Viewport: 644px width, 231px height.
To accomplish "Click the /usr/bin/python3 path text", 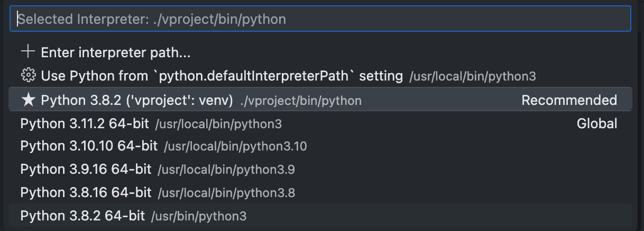I will pos(199,216).
